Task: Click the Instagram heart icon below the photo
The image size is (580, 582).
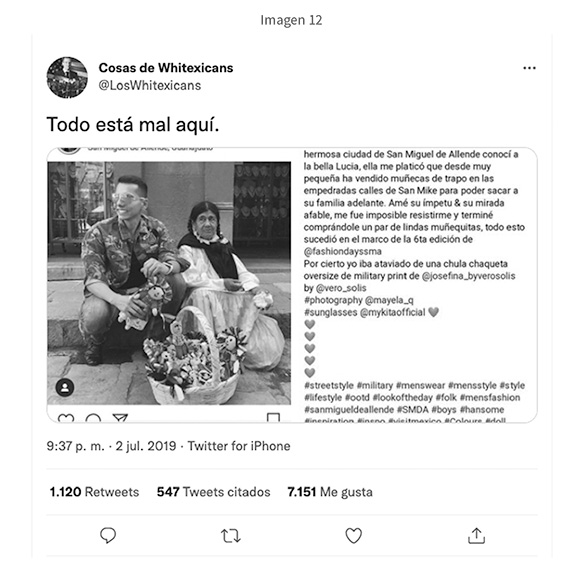Action: pyautogui.click(x=66, y=418)
